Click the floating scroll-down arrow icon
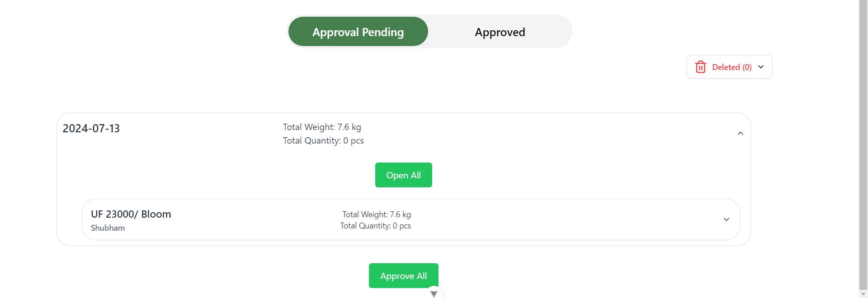Image resolution: width=868 pixels, height=298 pixels. tap(434, 293)
